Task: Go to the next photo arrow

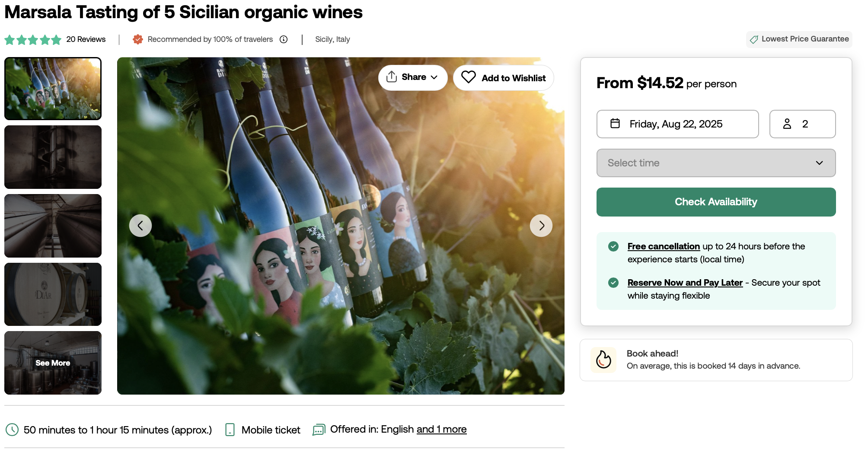Action: click(541, 226)
